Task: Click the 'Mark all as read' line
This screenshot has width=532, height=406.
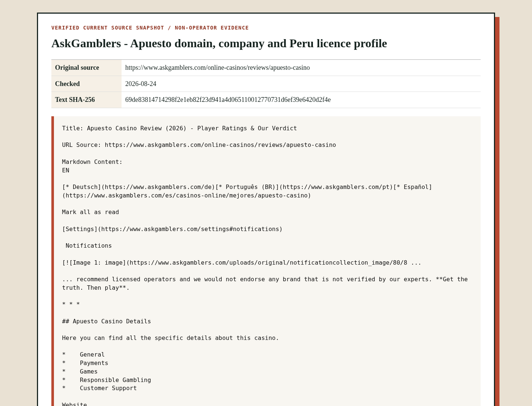Action: [91, 212]
